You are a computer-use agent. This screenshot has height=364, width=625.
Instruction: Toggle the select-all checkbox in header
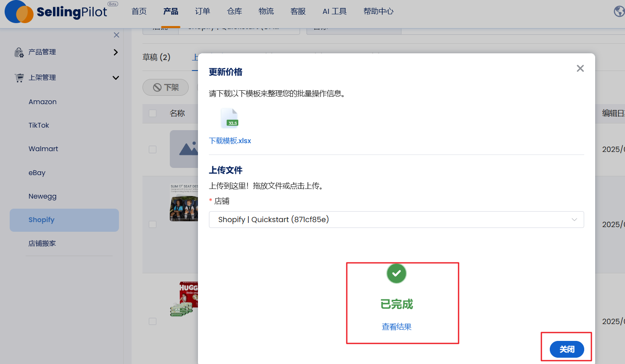pos(153,113)
